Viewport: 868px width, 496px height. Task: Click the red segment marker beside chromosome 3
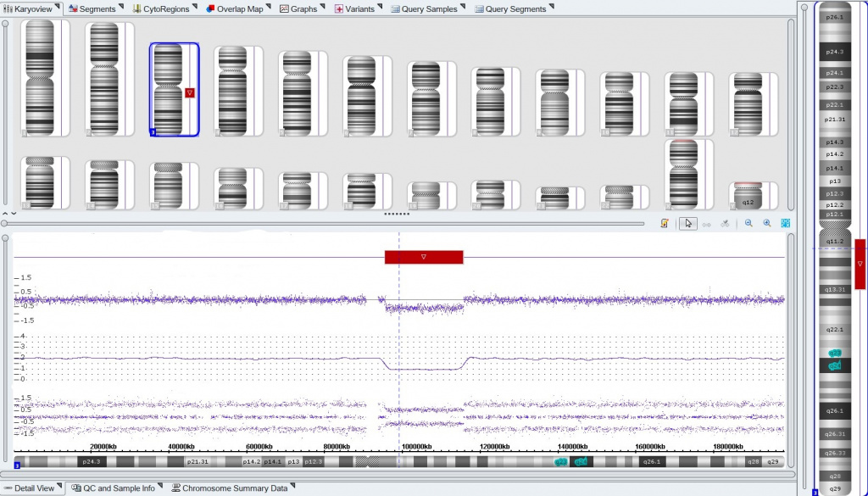click(190, 92)
